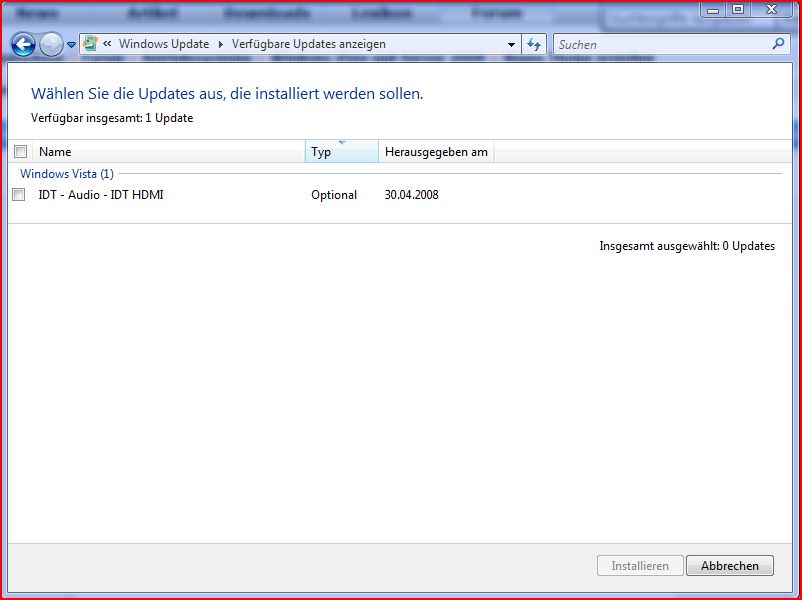Click the magnifier search icon
Image resolution: width=802 pixels, height=600 pixels.
pyautogui.click(x=778, y=44)
